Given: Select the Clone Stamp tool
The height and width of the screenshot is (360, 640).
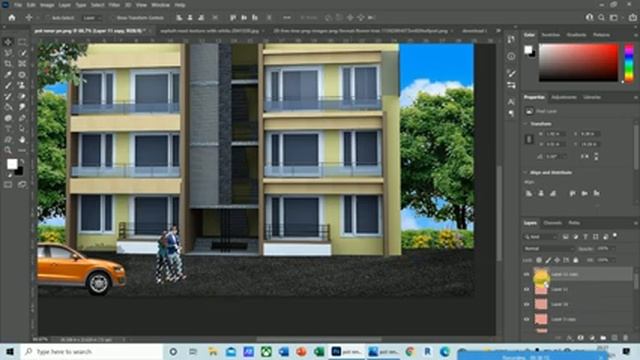Looking at the screenshot, I should [22, 86].
